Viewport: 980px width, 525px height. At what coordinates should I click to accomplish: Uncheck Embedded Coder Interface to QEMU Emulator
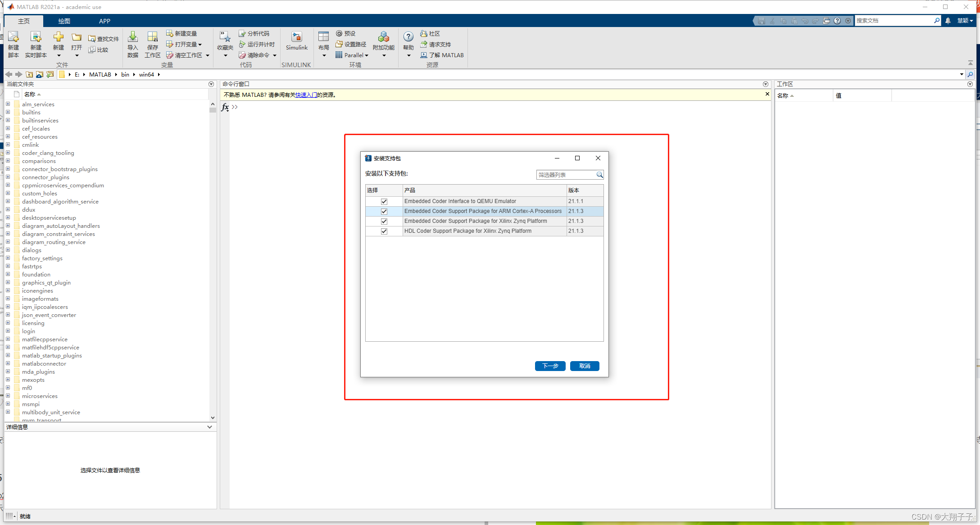[384, 201]
